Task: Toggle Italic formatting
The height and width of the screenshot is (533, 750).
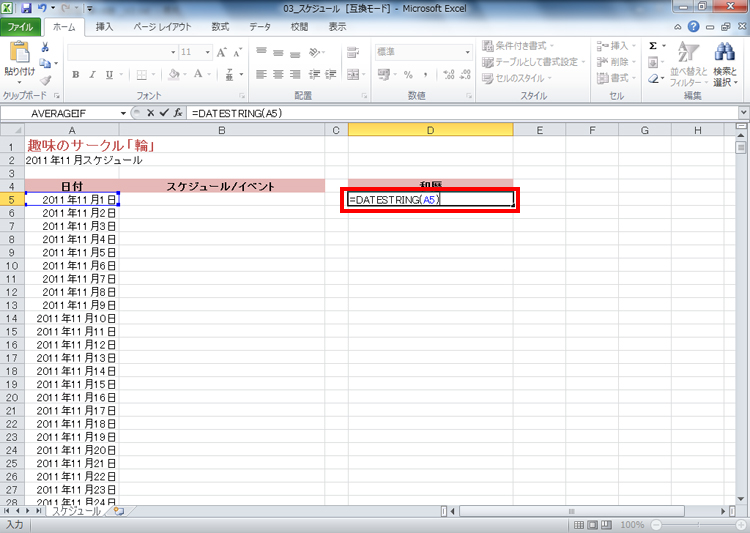Action: pos(92,74)
